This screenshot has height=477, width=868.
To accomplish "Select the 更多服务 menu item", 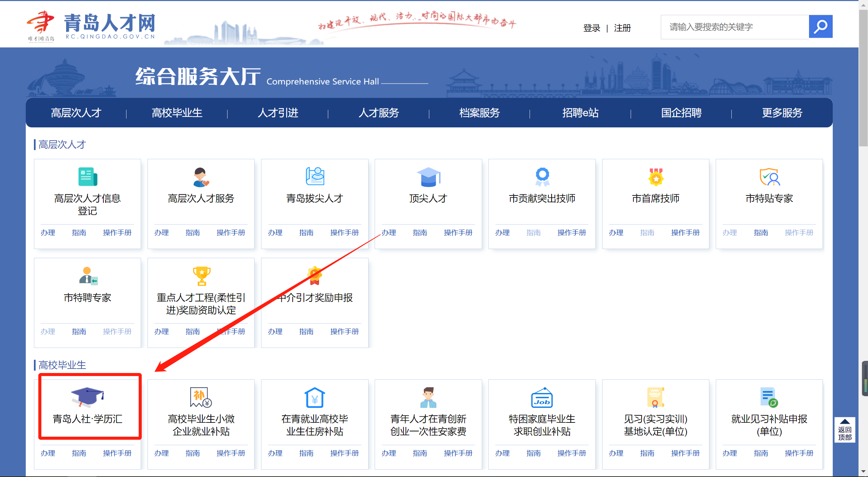I will [782, 113].
